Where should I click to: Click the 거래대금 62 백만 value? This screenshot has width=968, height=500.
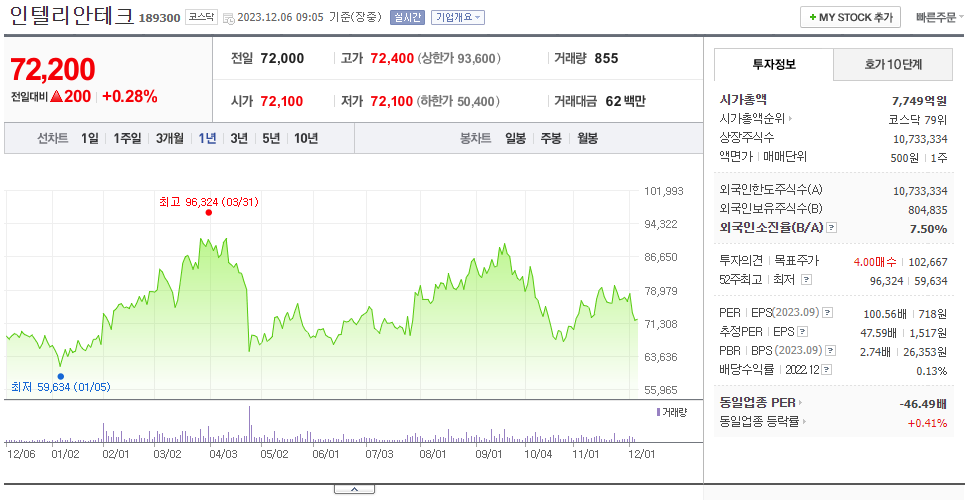click(x=625, y=101)
